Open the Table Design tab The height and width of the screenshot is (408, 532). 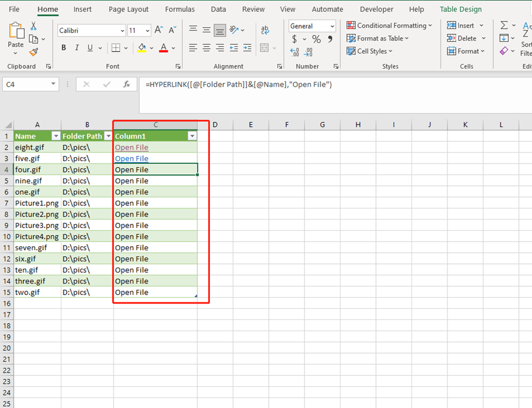click(460, 9)
